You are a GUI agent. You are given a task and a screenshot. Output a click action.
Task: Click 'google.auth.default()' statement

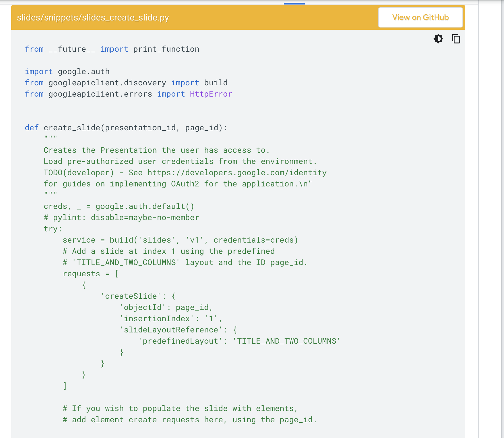[145, 206]
